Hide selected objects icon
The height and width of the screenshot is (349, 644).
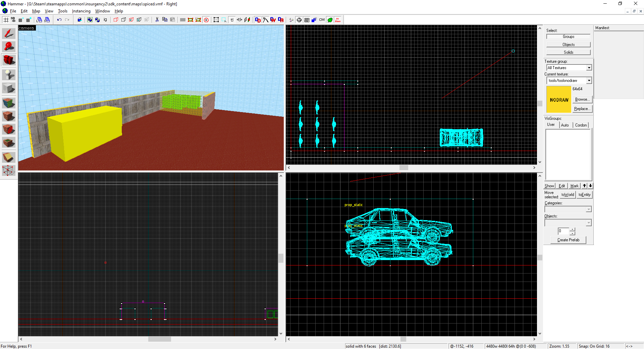116,20
